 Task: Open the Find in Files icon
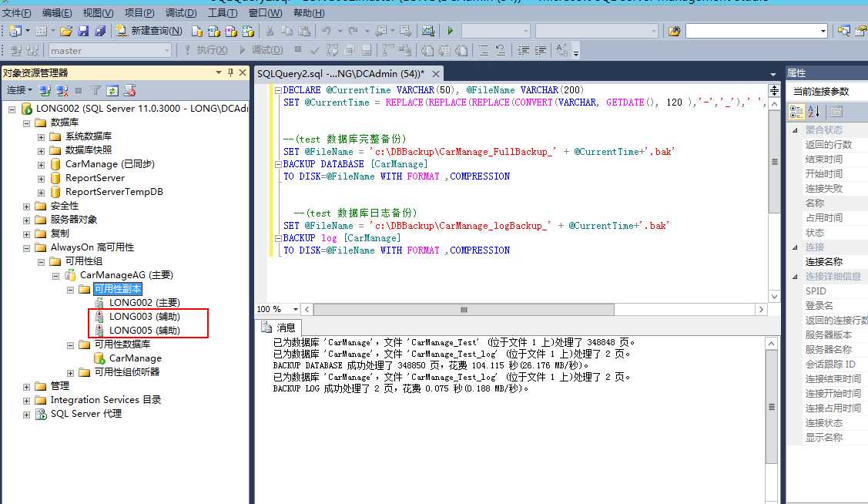(674, 31)
